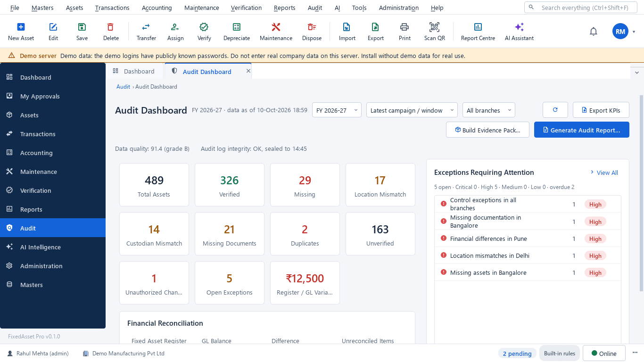Follow the View All exceptions link
644x362 pixels.
pos(604,173)
